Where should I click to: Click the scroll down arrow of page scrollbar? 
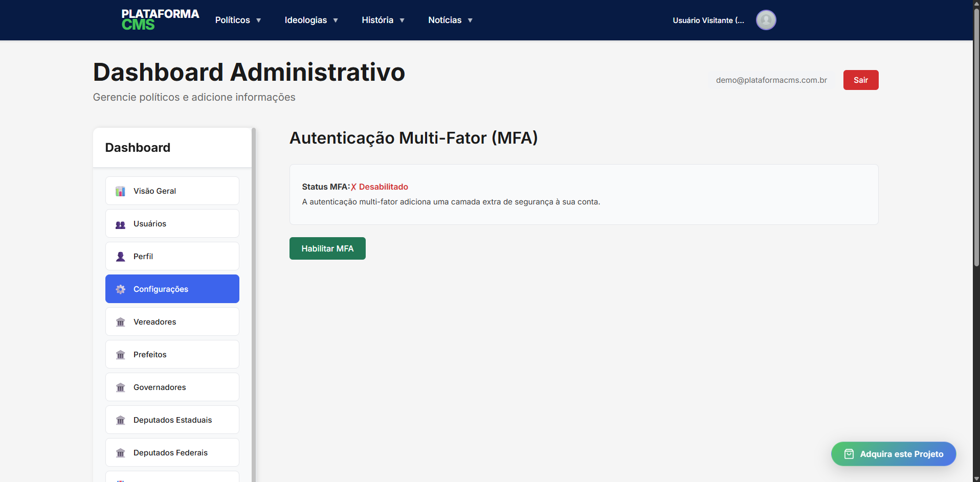tap(976, 478)
